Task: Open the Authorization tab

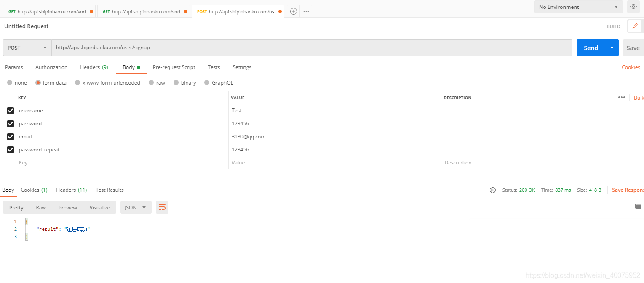Action: 51,67
